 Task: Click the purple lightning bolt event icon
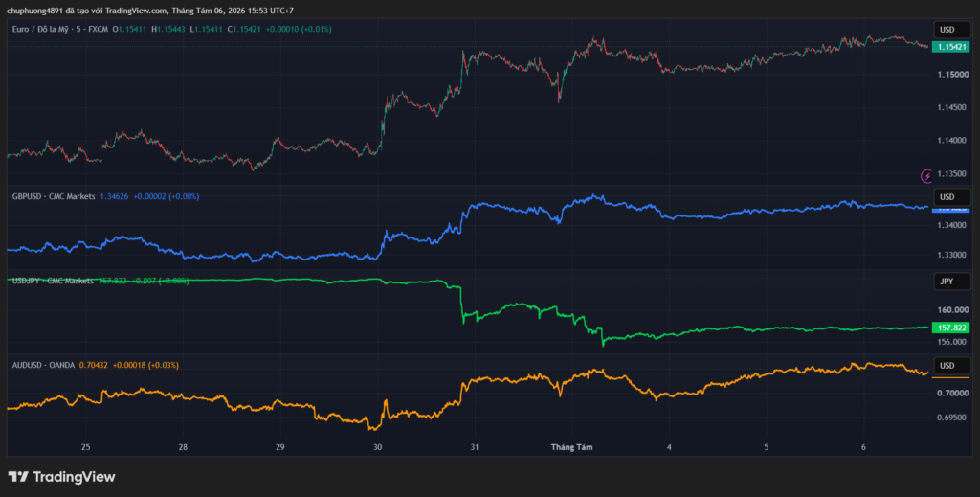click(x=926, y=176)
